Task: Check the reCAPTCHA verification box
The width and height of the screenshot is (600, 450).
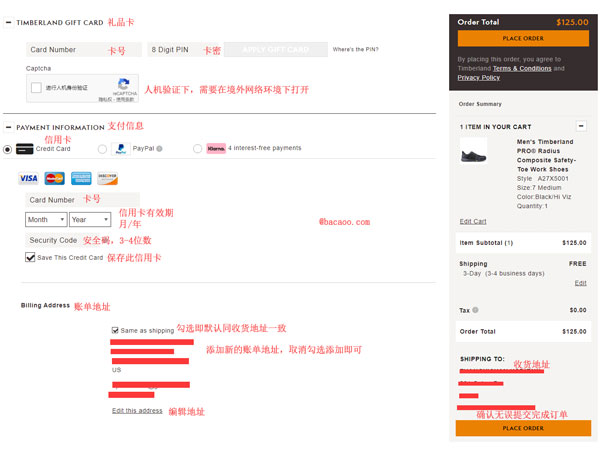Action: [x=36, y=88]
